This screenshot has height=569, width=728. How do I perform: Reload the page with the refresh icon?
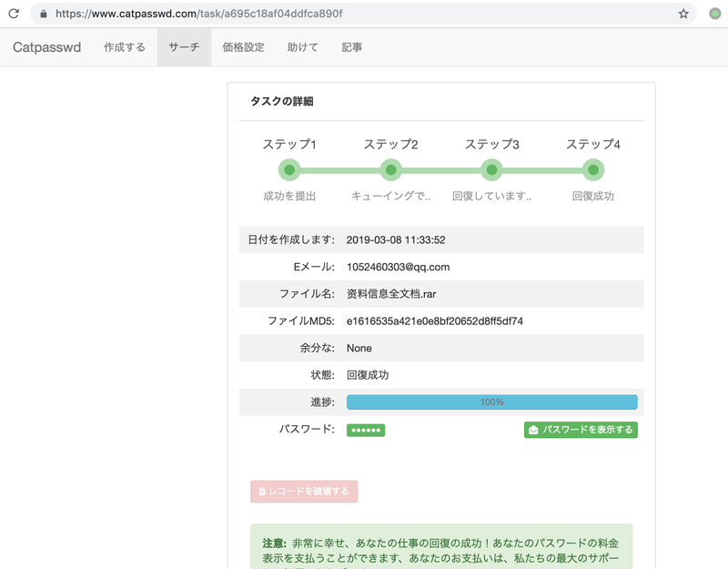coord(14,14)
